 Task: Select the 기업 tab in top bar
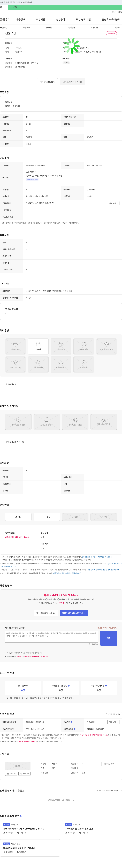tap(15, 7)
